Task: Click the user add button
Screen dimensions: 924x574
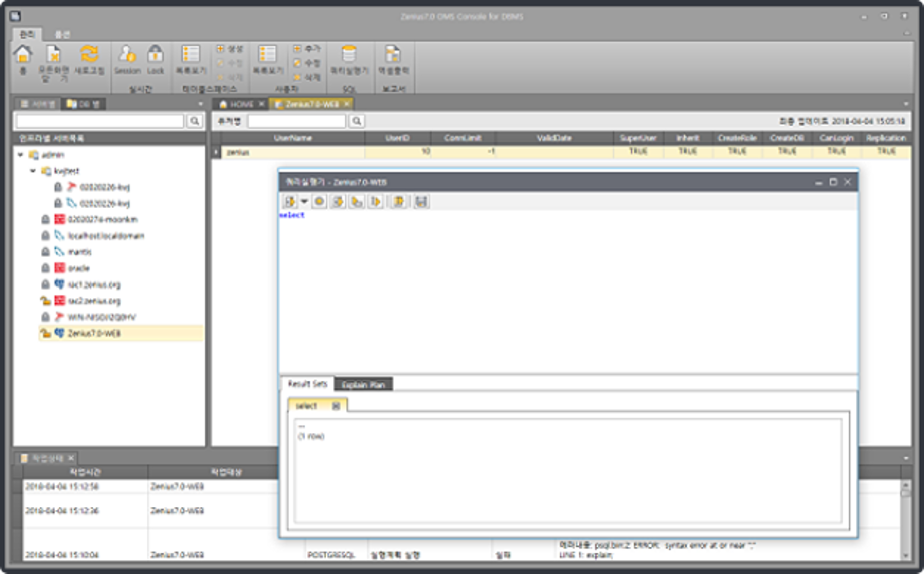Action: [x=306, y=49]
